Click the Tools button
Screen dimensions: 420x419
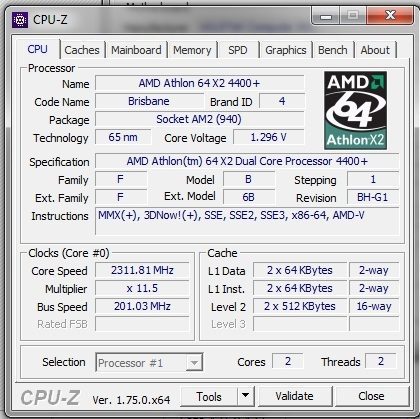[209, 396]
